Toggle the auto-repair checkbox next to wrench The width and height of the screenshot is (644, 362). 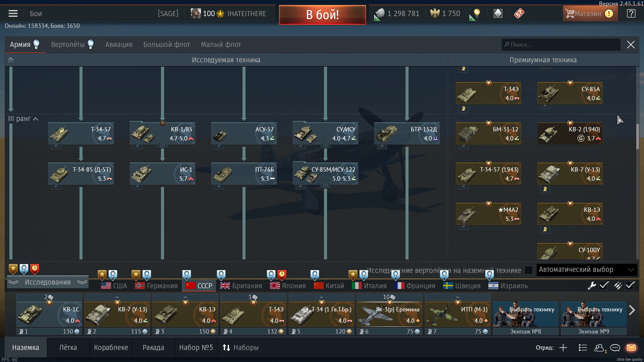point(604,286)
